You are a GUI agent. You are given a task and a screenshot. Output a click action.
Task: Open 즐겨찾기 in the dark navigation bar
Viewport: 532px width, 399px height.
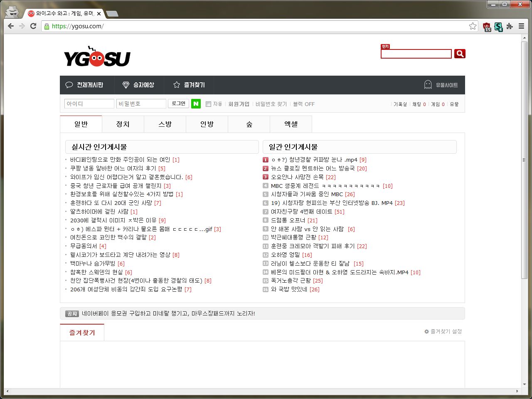tap(189, 85)
